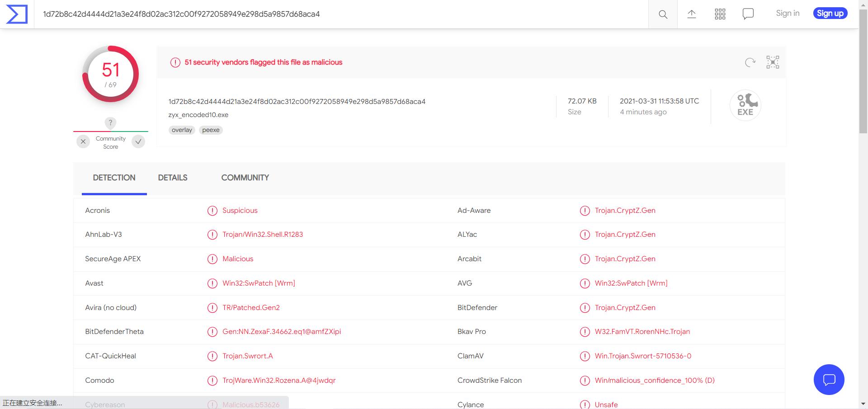Click the vertical page scrollbar
Viewport: 868px width, 409px height.
(x=863, y=72)
